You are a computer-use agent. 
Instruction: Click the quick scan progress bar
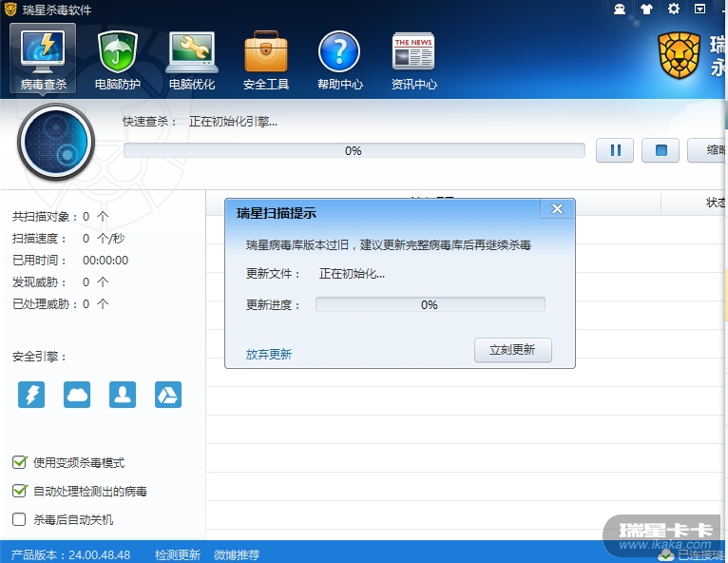[x=354, y=150]
